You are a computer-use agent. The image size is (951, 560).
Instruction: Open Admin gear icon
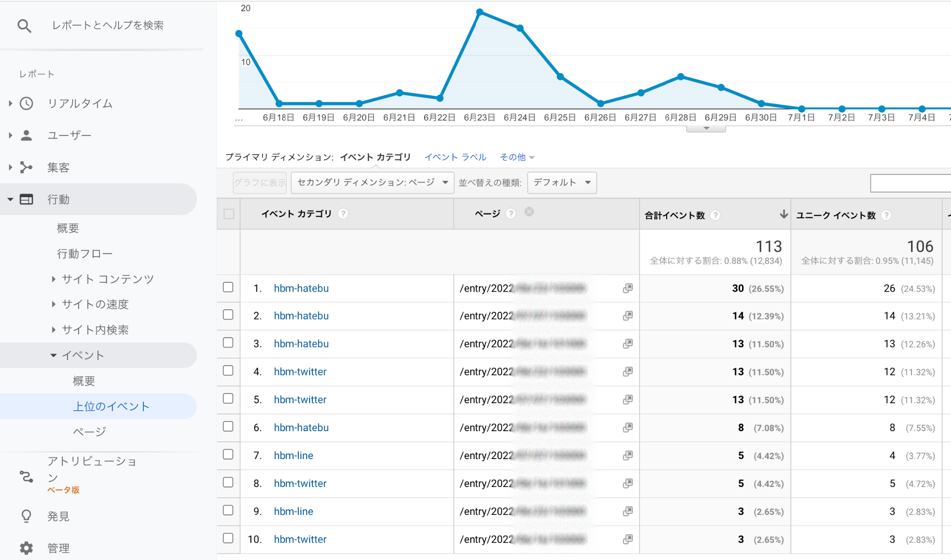pos(27,548)
